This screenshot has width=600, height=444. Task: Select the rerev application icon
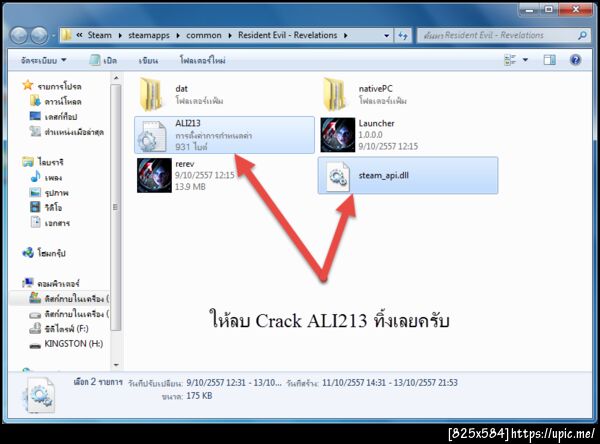pyautogui.click(x=154, y=175)
